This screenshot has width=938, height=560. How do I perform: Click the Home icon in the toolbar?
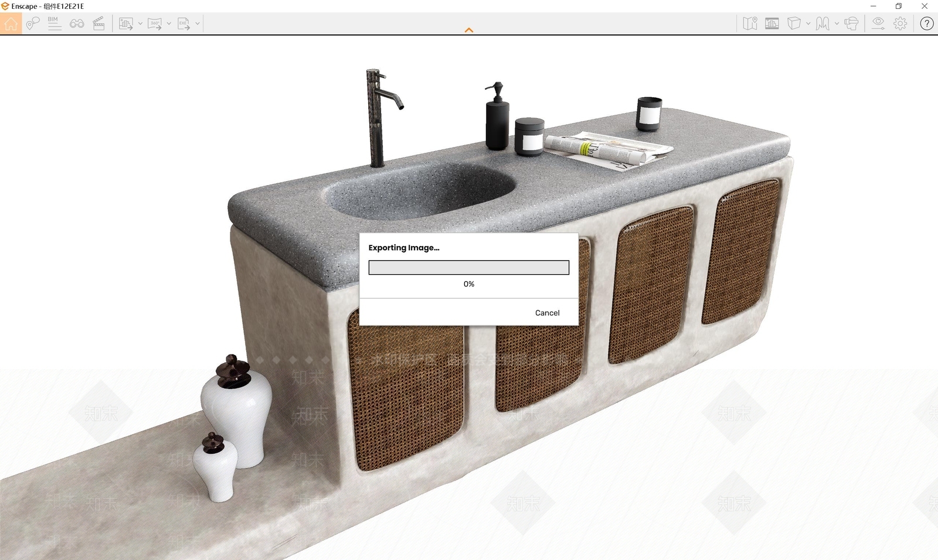click(x=11, y=23)
